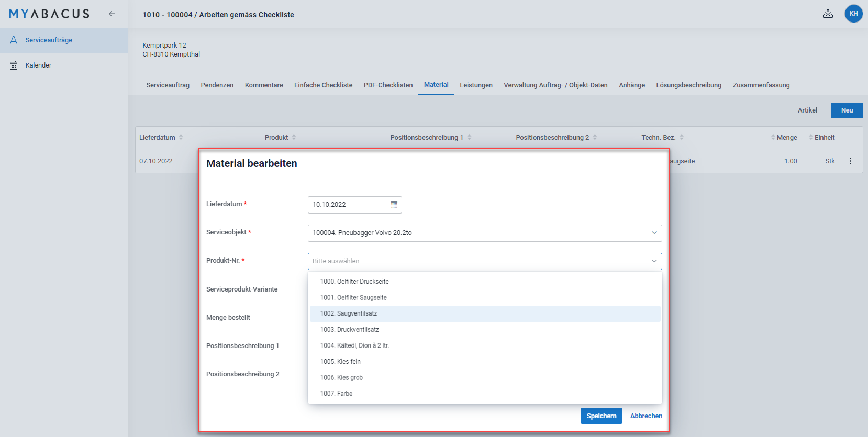Select 1001. Oelfilter Saugseite option
The width and height of the screenshot is (868, 437).
pyautogui.click(x=485, y=298)
